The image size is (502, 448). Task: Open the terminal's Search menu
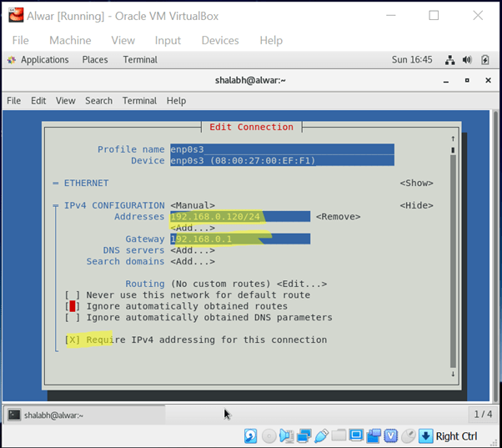(x=98, y=101)
